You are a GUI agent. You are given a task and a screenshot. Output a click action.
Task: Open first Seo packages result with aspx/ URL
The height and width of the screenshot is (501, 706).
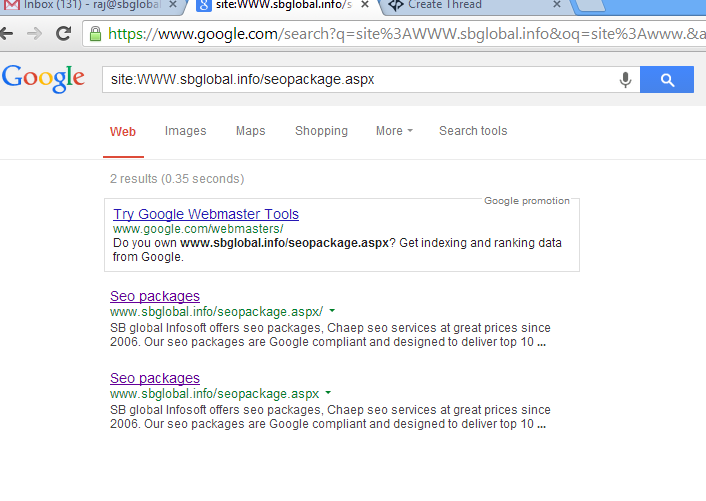(x=155, y=297)
